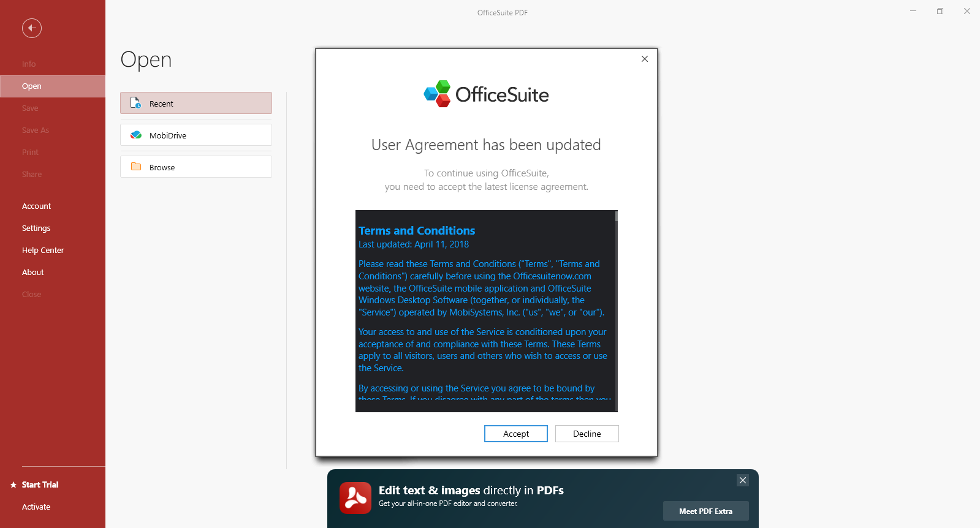This screenshot has height=528, width=980.
Task: Open Settings from the sidebar
Action: point(53,228)
